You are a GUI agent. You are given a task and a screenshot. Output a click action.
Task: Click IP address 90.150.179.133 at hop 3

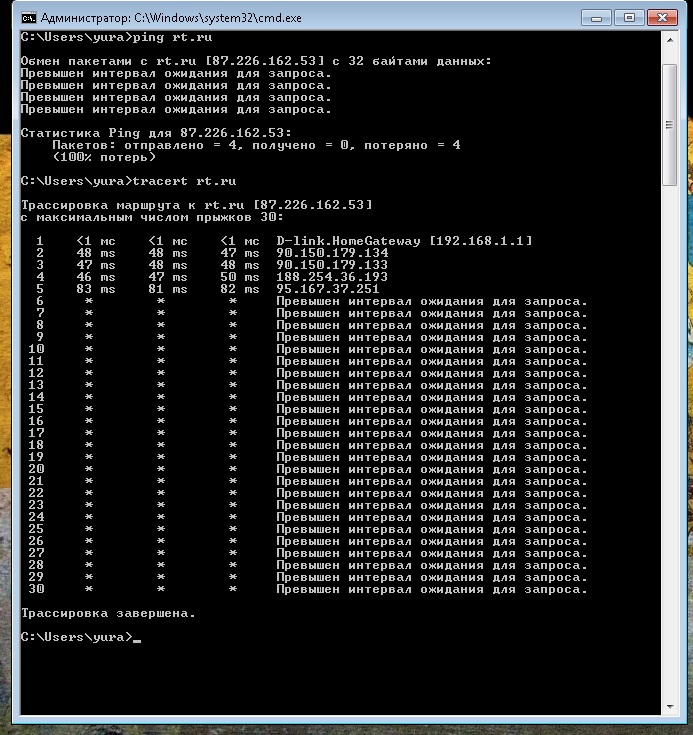pyautogui.click(x=332, y=265)
